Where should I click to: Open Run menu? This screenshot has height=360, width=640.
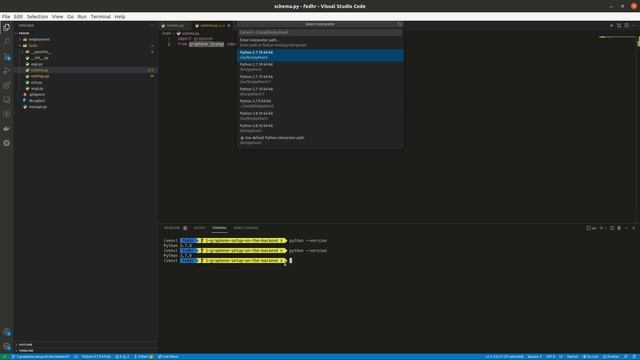tap(82, 17)
